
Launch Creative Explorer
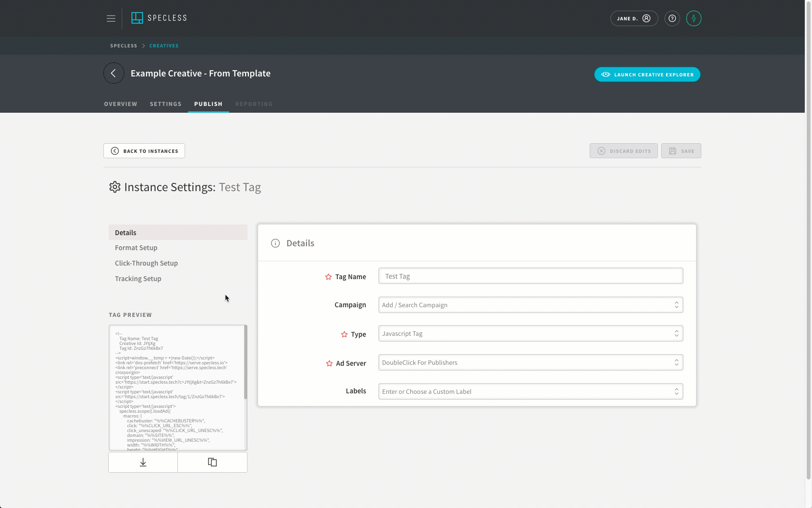point(647,75)
